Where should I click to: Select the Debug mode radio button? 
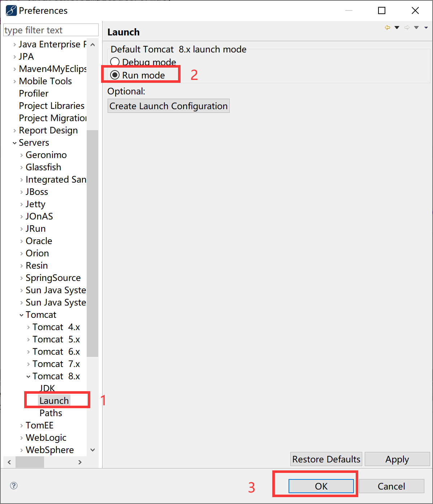point(115,62)
